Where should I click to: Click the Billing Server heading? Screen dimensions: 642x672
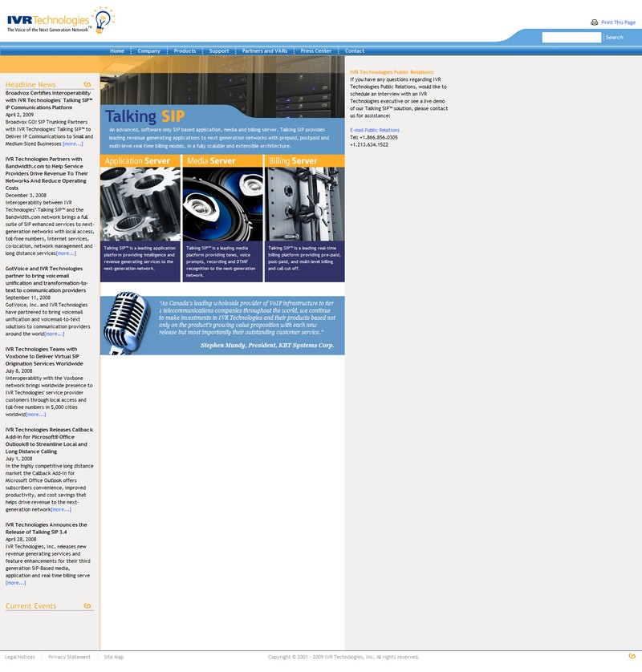click(x=294, y=161)
